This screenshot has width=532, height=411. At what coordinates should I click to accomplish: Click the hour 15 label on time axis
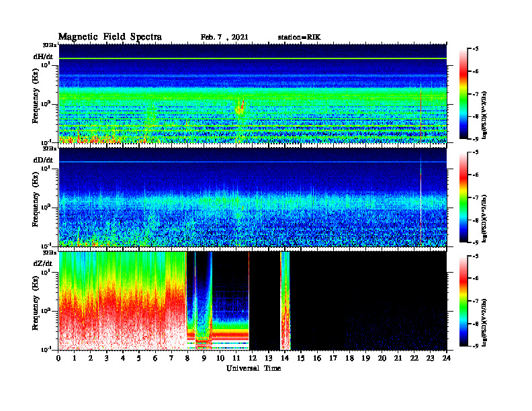(301, 359)
